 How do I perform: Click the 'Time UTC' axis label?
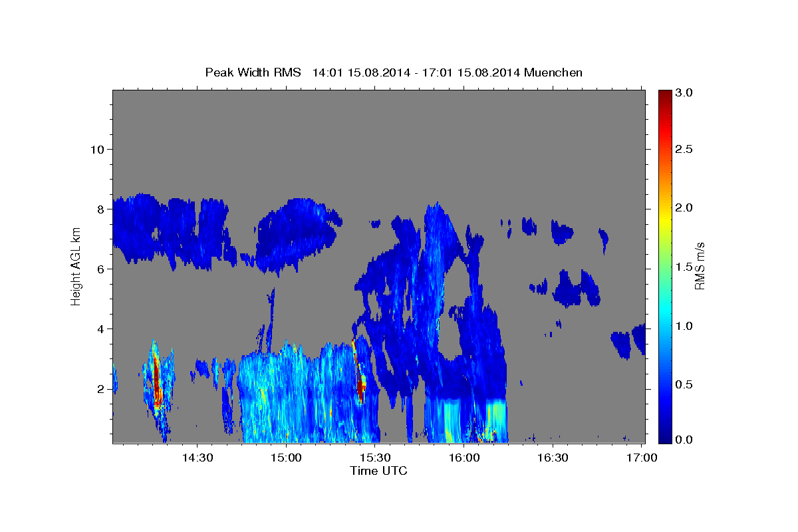pos(378,471)
